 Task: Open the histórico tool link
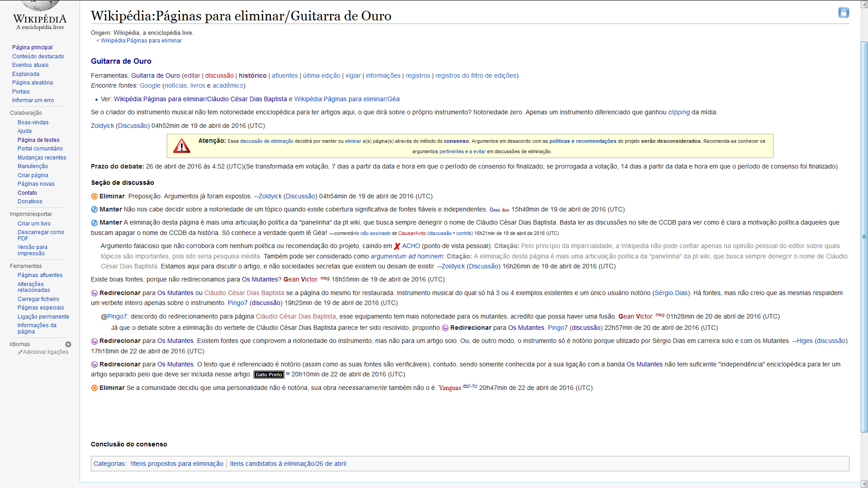(x=252, y=75)
